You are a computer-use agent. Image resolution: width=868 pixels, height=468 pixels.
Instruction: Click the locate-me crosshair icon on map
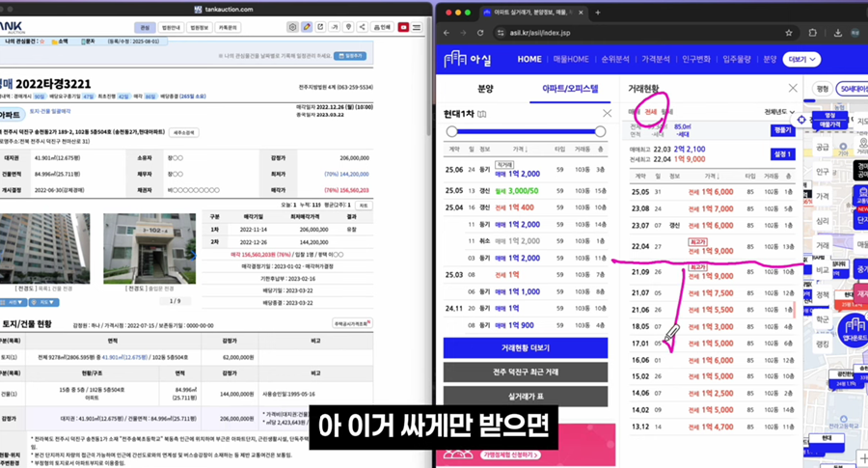point(801,120)
